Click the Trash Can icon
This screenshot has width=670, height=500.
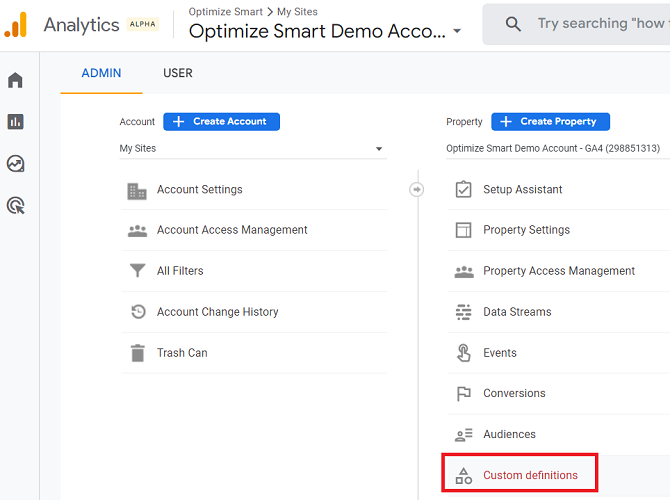[x=137, y=353]
